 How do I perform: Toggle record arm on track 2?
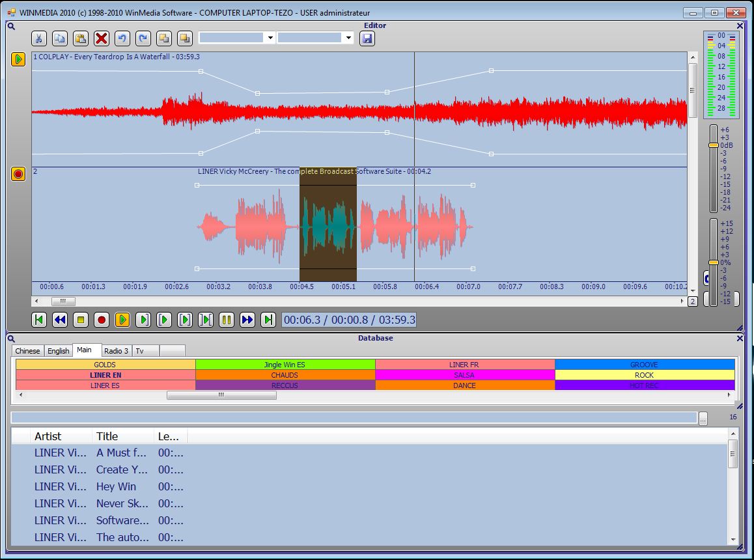[x=18, y=174]
